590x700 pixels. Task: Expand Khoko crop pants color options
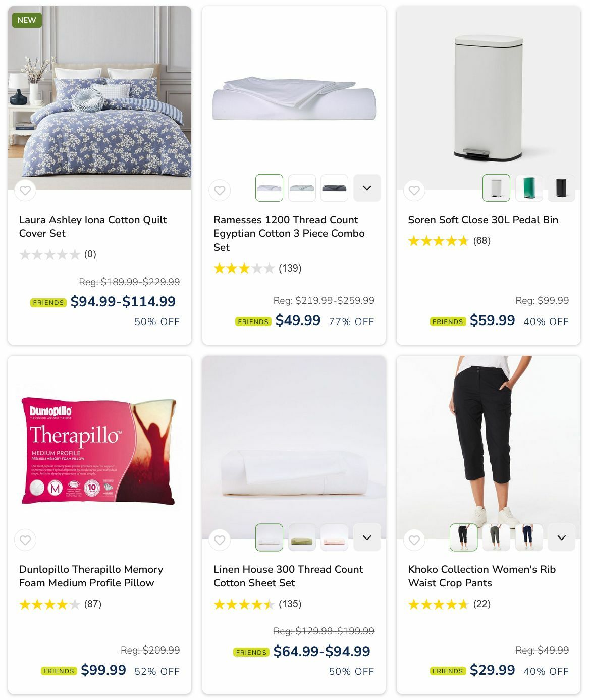(x=561, y=537)
